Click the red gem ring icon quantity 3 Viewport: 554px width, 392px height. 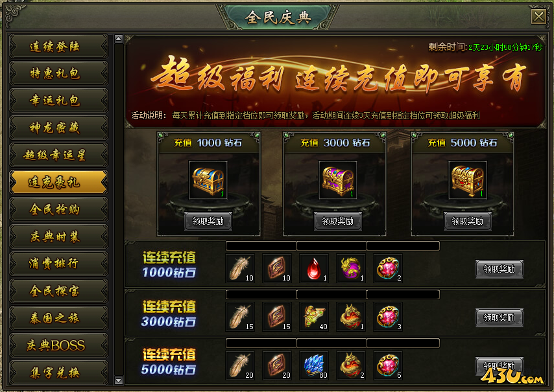coord(388,317)
